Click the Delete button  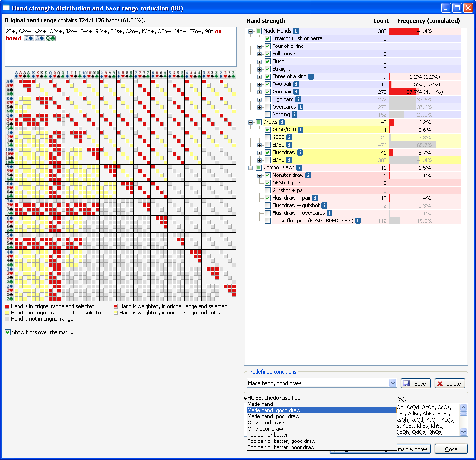pyautogui.click(x=449, y=383)
